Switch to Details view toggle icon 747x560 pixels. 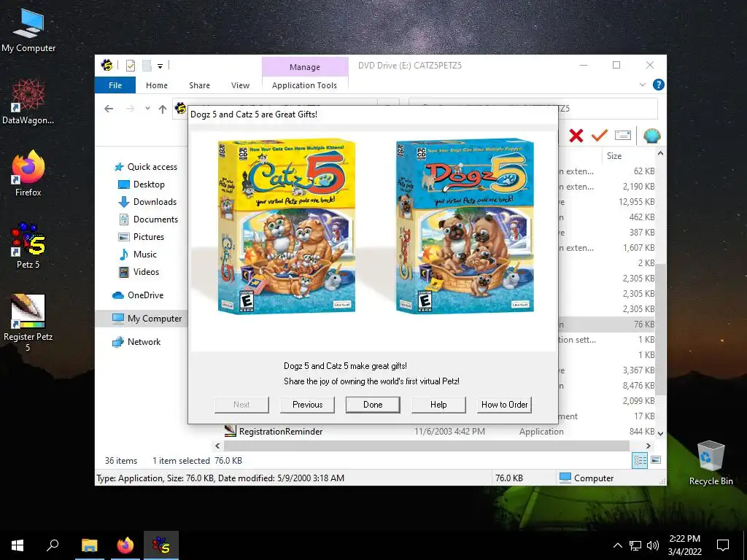(x=640, y=460)
